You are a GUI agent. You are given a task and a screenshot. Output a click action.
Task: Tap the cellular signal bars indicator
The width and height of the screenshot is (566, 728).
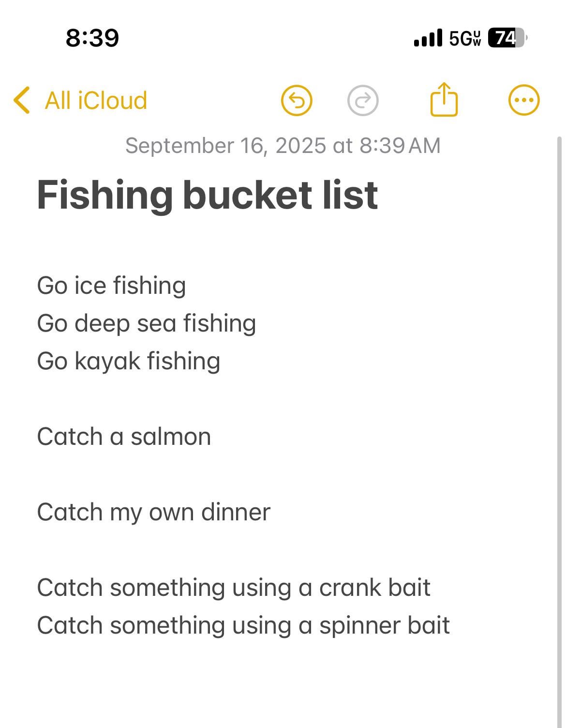(x=428, y=38)
